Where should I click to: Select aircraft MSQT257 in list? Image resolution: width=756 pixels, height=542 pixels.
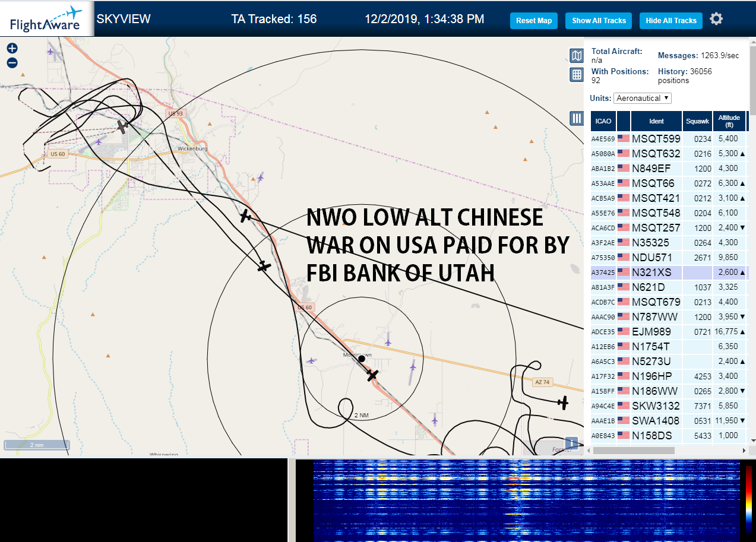656,228
